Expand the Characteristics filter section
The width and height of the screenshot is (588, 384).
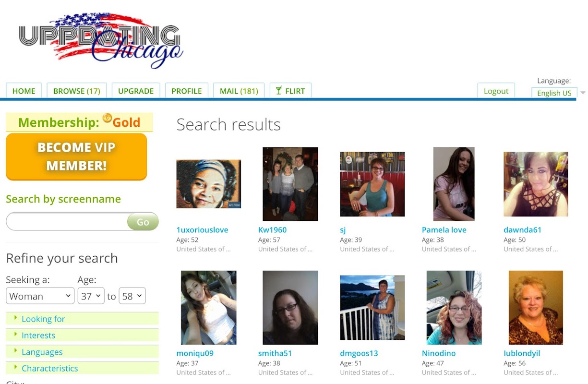point(82,368)
